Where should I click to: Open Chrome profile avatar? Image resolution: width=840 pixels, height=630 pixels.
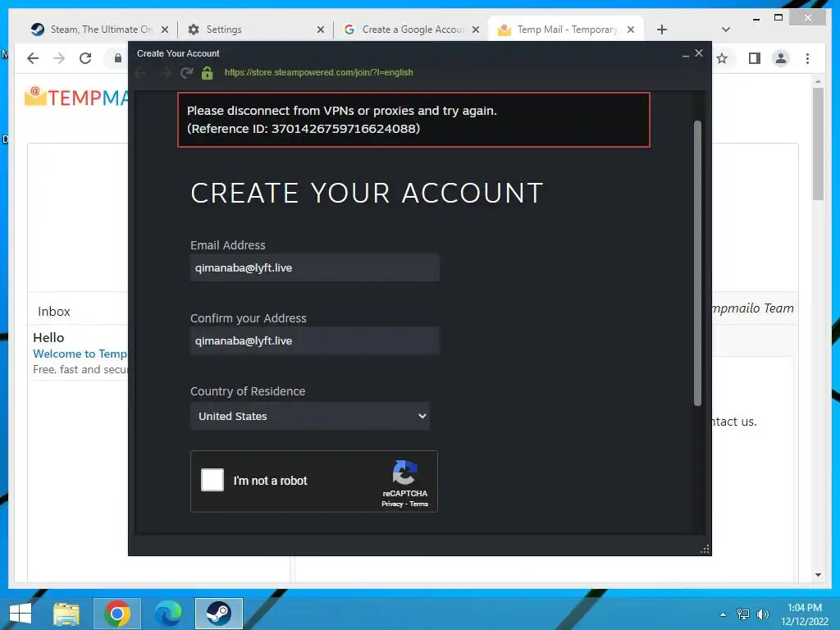coord(781,58)
